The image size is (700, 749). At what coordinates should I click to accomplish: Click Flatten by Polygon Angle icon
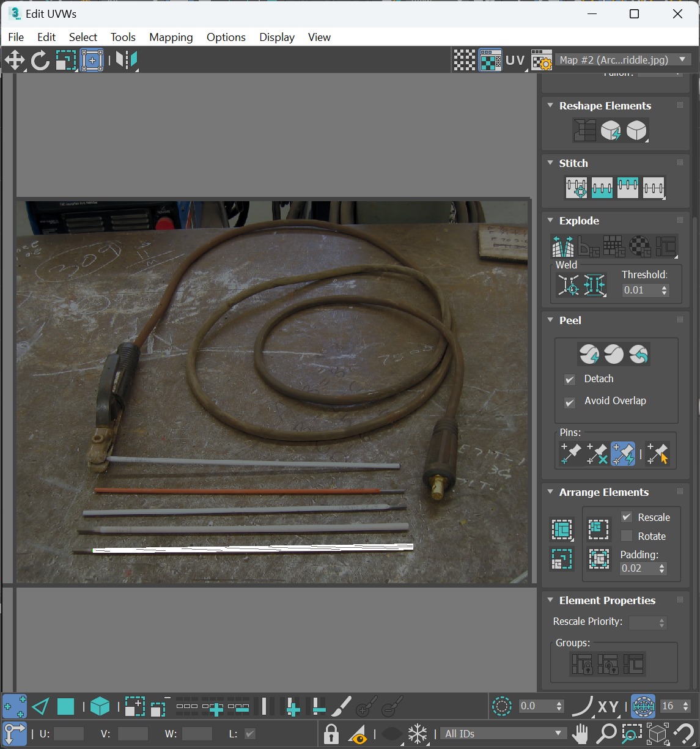[x=588, y=246]
